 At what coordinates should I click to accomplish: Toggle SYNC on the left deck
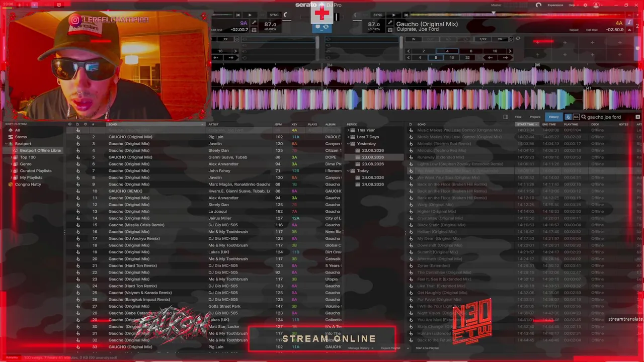[x=274, y=15]
